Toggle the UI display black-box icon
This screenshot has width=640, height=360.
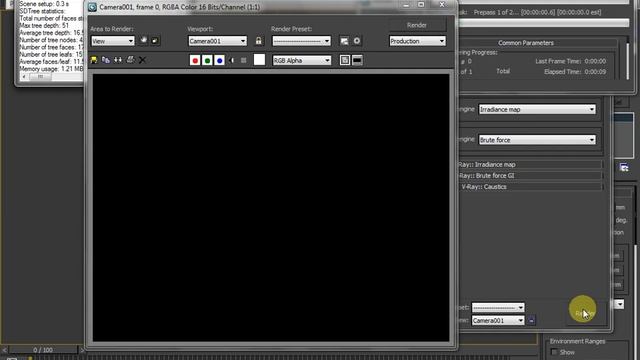click(x=357, y=60)
